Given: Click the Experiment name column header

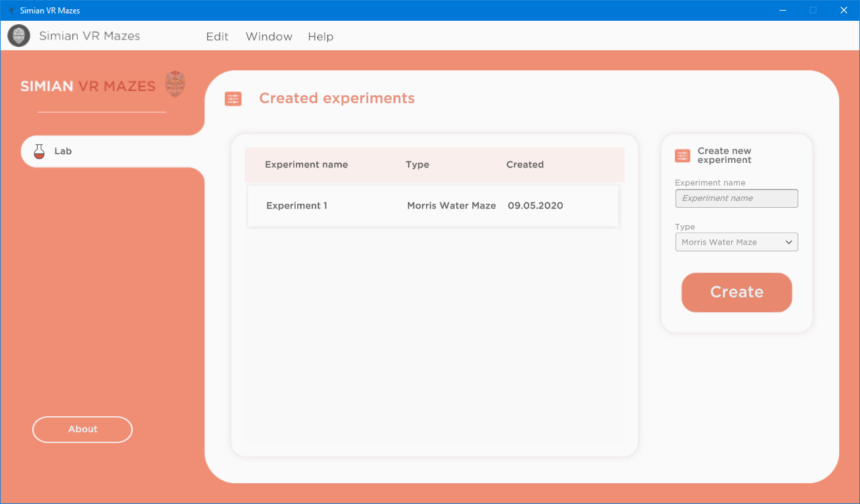Looking at the screenshot, I should 306,164.
